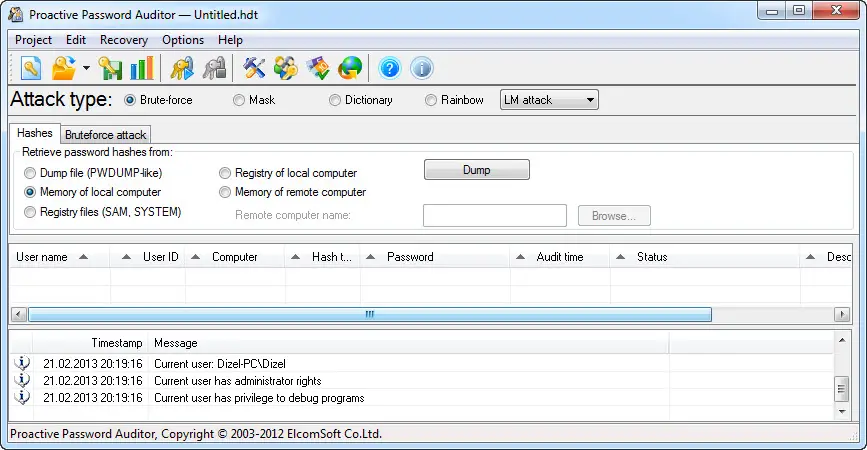867x450 pixels.
Task: Open the statistics bar chart icon
Action: coord(142,69)
